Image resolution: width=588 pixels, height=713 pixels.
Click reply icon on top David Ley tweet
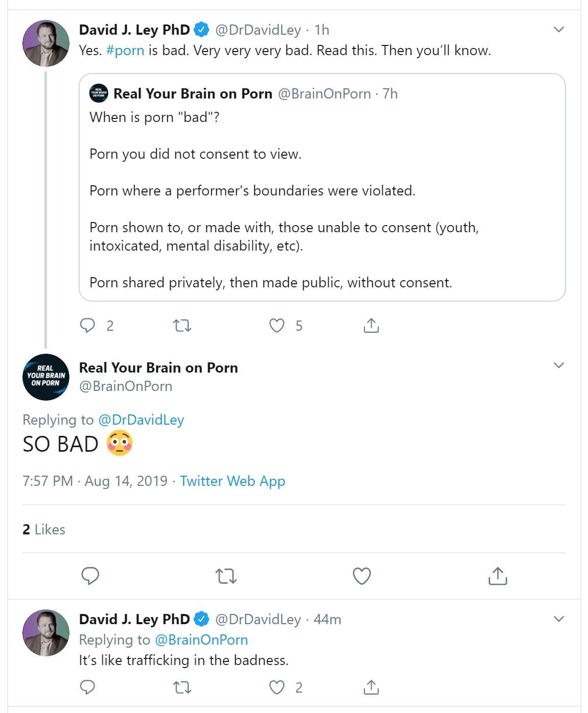click(x=88, y=325)
